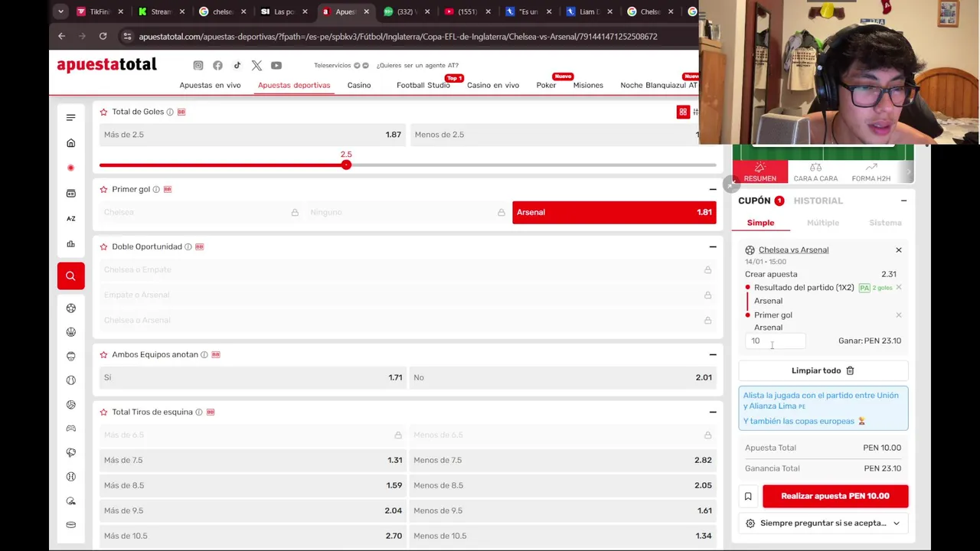This screenshot has height=551, width=980.
Task: Open the Chelsea vs Arsenal link in coupon
Action: (793, 249)
